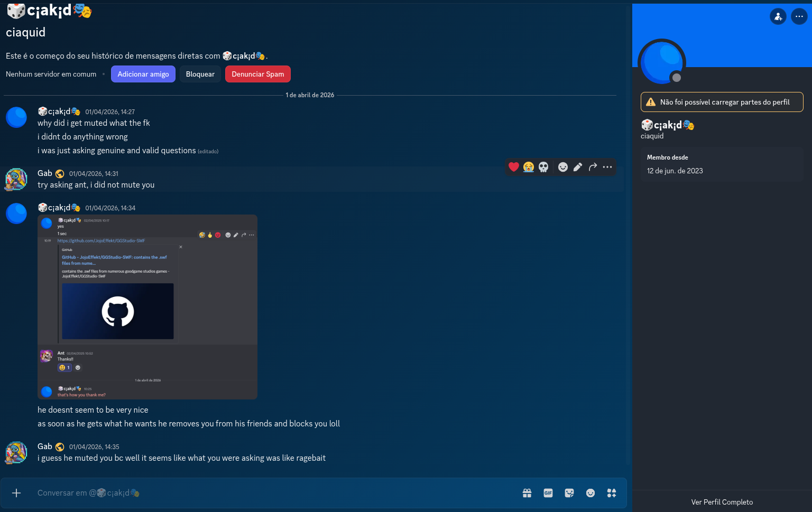
Task: Click the Adicionar amigo button
Action: (x=143, y=74)
